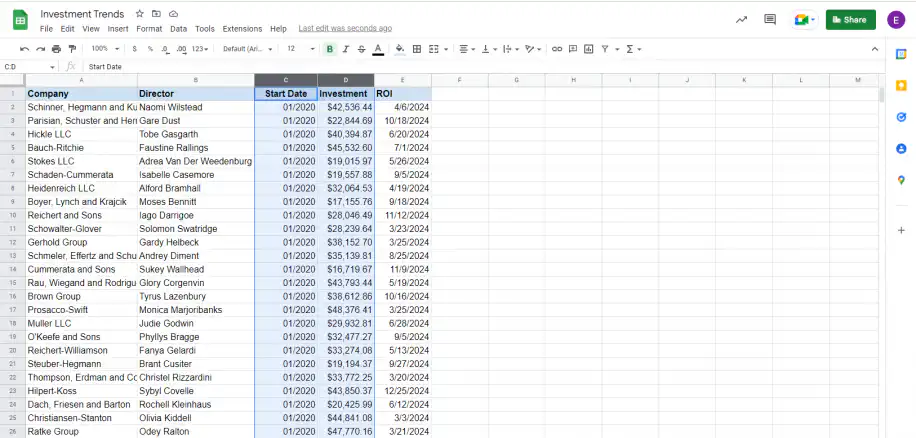
Task: Open the font size dropdown
Action: (x=301, y=49)
